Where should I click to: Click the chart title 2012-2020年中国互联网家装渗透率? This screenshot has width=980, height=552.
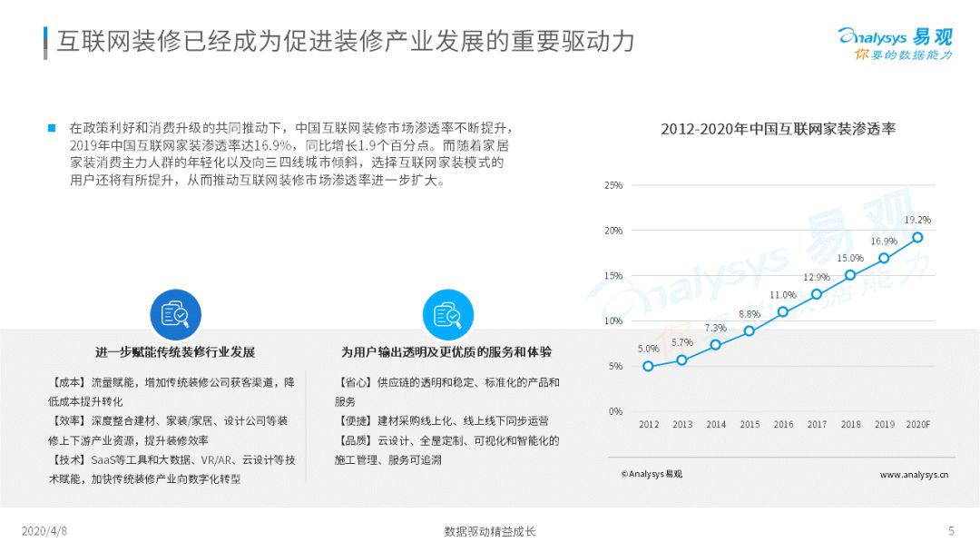pos(779,129)
